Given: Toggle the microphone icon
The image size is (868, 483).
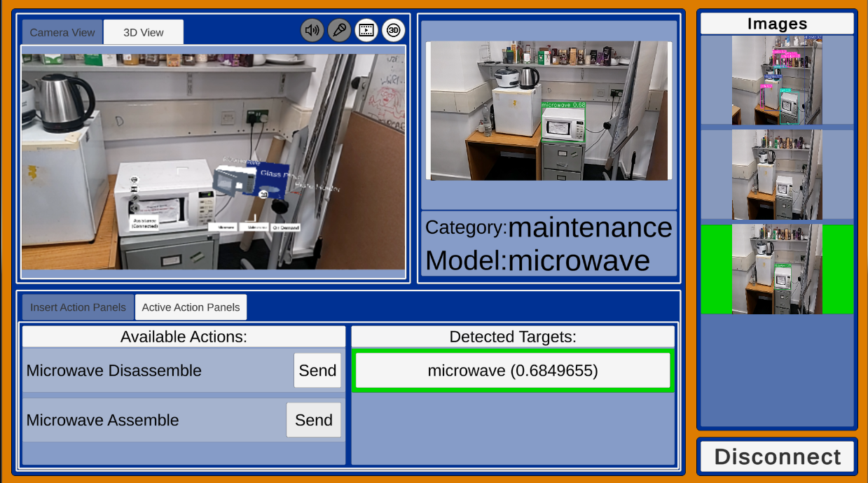Looking at the screenshot, I should (x=339, y=30).
